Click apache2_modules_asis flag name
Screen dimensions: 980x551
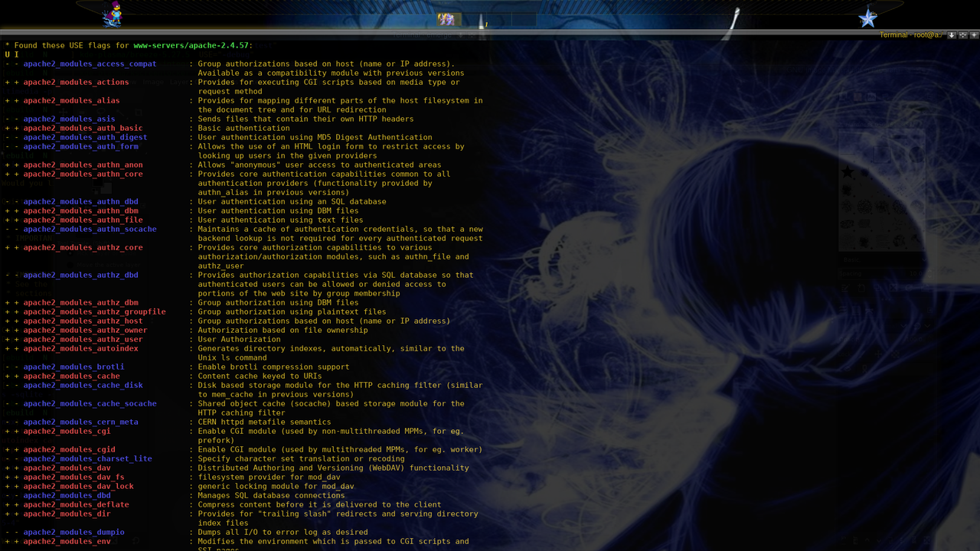coord(69,119)
